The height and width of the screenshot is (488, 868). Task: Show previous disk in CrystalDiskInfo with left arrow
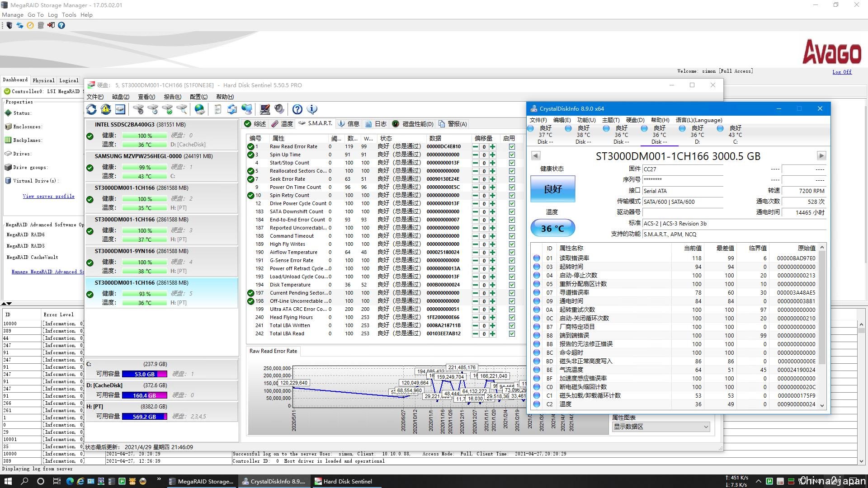(x=536, y=156)
